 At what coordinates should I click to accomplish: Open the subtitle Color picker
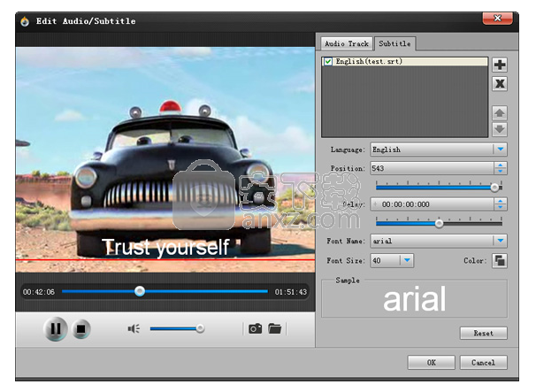pos(500,261)
